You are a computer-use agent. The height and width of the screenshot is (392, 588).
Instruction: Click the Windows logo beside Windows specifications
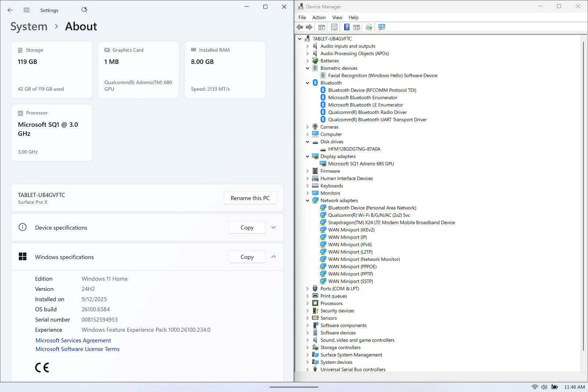point(22,256)
